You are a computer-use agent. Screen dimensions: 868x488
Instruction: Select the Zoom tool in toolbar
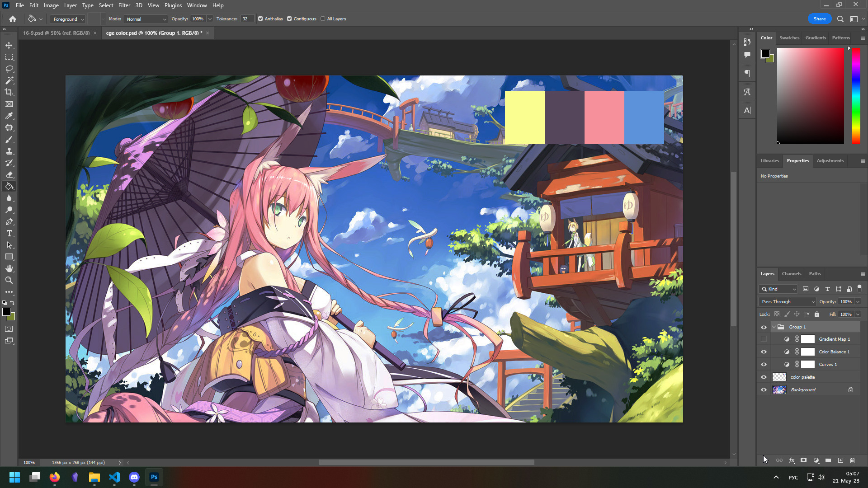pos(9,281)
